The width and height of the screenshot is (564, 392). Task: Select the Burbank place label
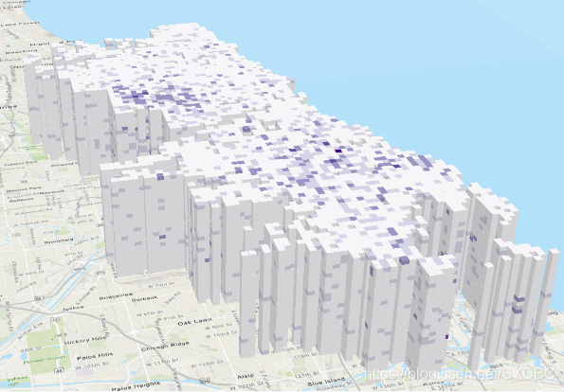(145, 298)
